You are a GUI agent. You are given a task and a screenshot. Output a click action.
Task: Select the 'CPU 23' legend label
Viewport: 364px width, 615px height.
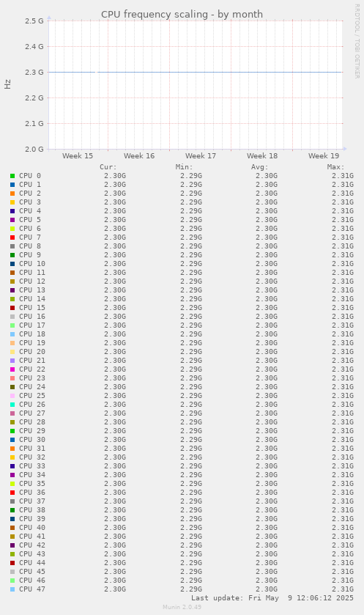32,378
